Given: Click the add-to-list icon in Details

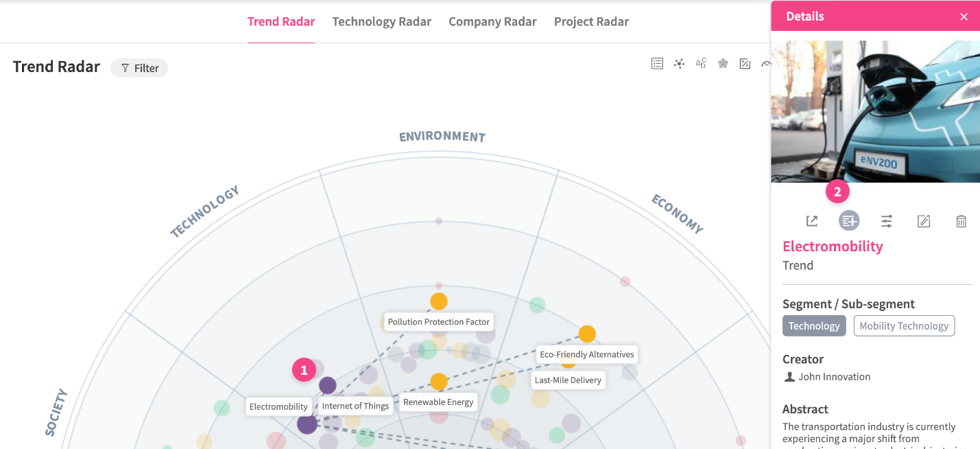Looking at the screenshot, I should click(x=849, y=221).
